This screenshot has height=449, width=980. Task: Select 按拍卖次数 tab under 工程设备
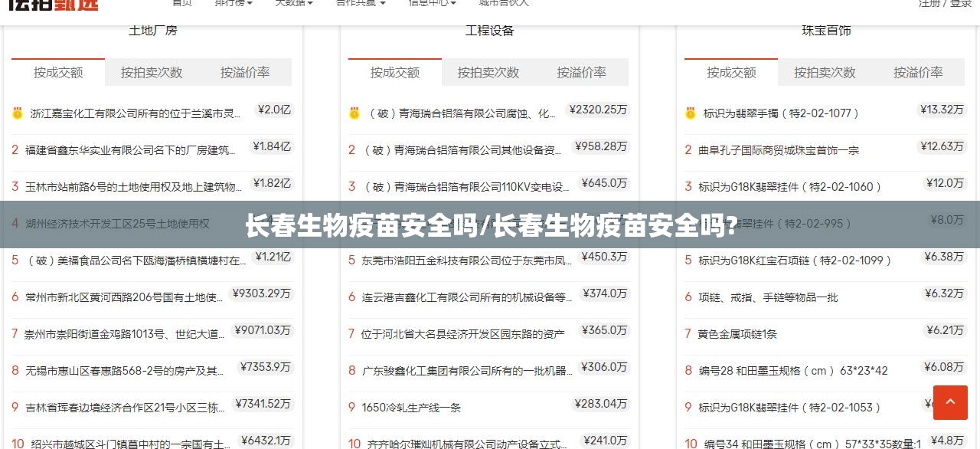pos(488,72)
